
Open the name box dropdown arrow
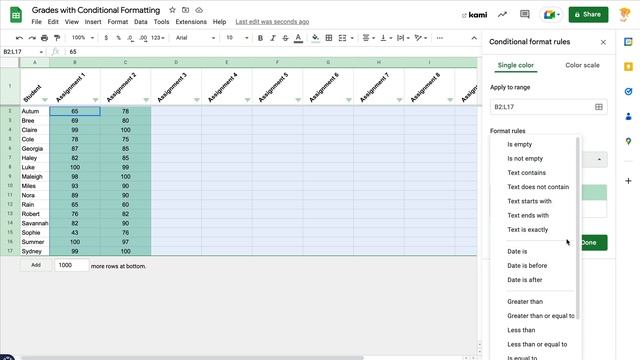[x=41, y=52]
